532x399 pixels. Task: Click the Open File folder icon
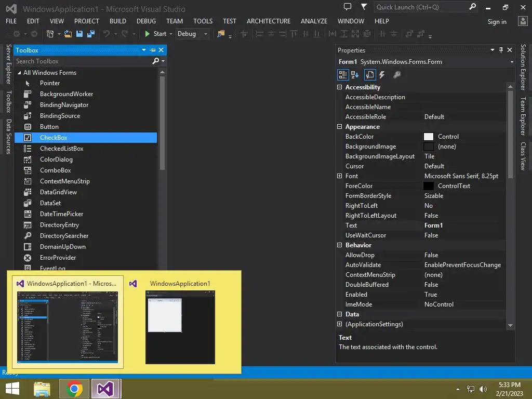point(68,34)
